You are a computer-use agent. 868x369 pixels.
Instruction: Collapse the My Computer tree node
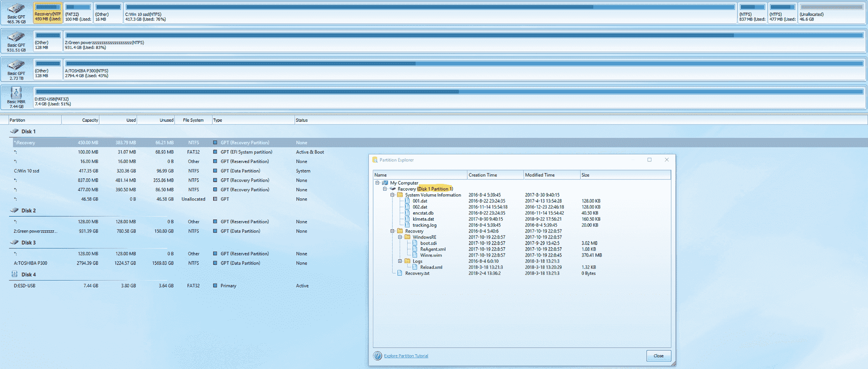377,183
